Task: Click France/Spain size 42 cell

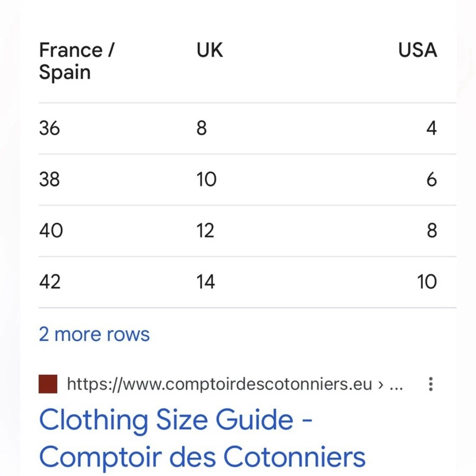Action: click(50, 282)
